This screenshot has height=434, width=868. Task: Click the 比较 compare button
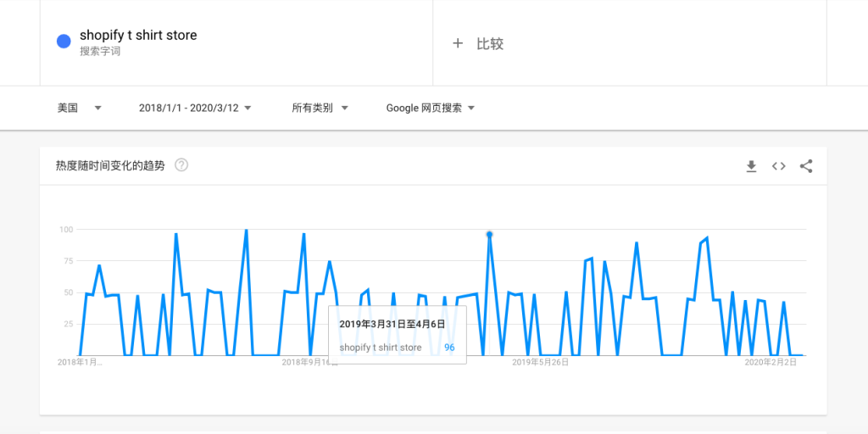[x=490, y=44]
